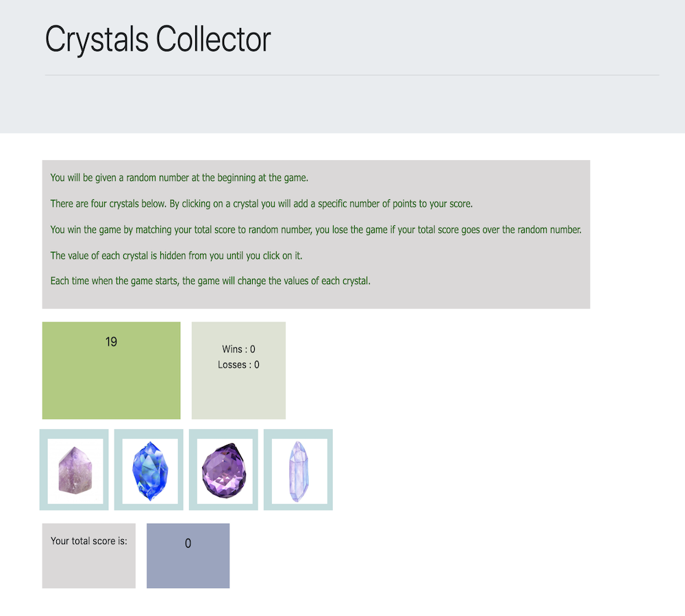The height and width of the screenshot is (616, 685).
Task: Pick the dark purple round amethyst
Action: click(x=223, y=470)
